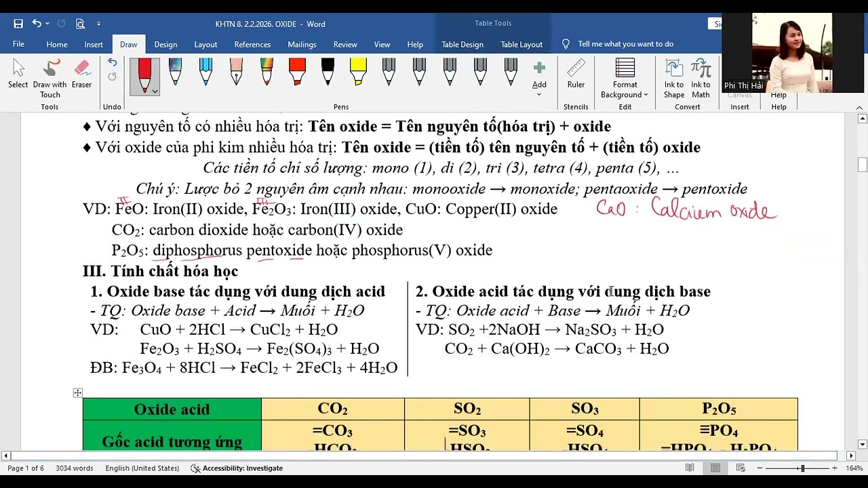Select the fourth gray pencil
868x488 pixels.
(480, 72)
